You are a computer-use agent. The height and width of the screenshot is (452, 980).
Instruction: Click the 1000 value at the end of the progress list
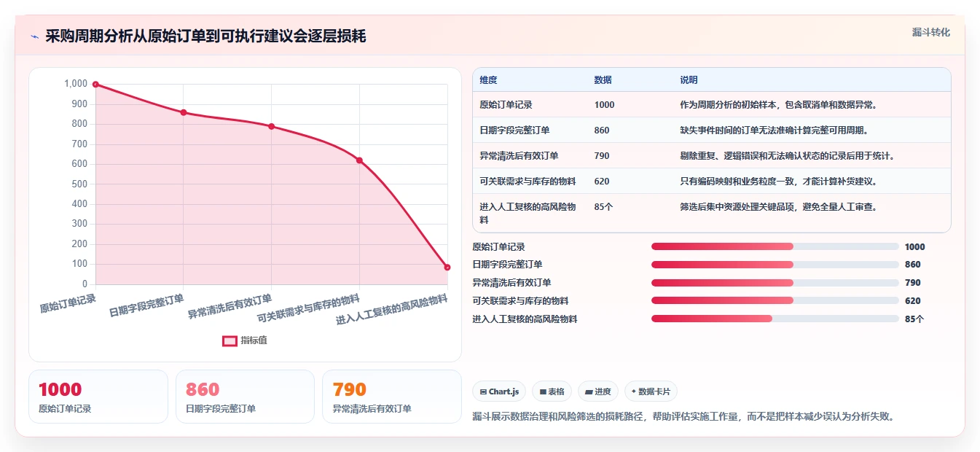click(x=914, y=247)
